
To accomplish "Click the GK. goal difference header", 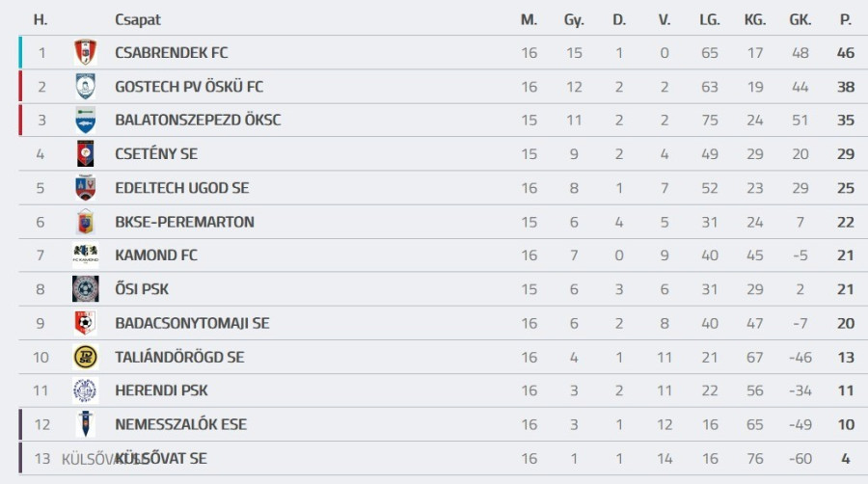I will pyautogui.click(x=800, y=19).
